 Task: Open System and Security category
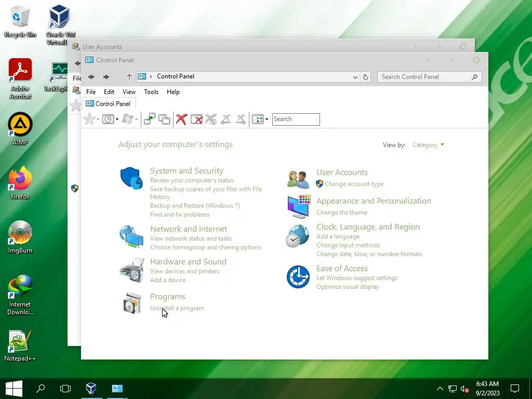point(187,170)
